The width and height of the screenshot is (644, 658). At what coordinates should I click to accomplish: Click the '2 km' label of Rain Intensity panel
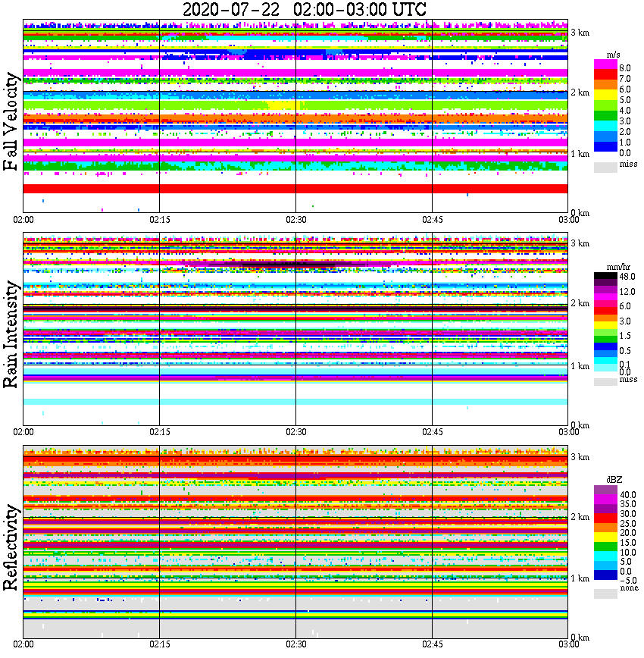click(x=580, y=303)
